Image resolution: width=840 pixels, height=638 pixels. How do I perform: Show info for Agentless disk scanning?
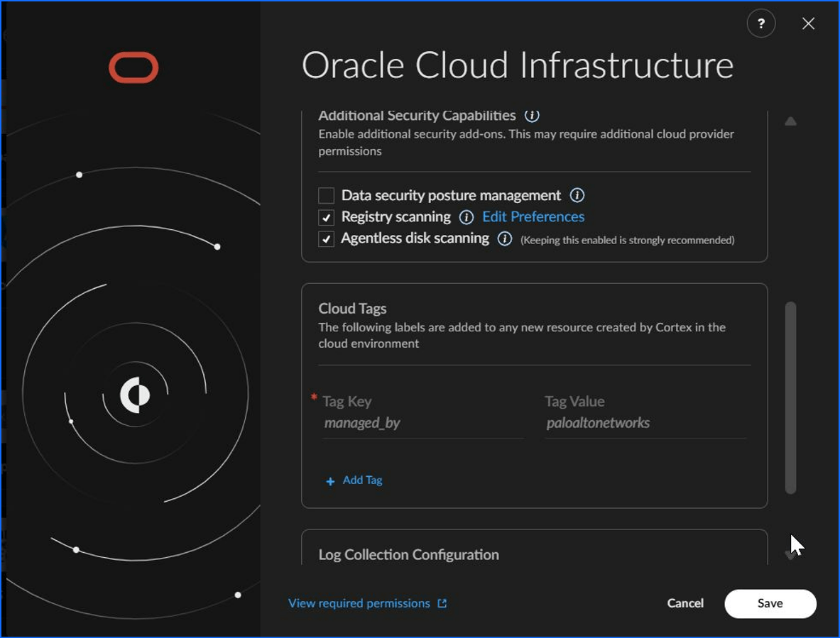[x=504, y=238]
